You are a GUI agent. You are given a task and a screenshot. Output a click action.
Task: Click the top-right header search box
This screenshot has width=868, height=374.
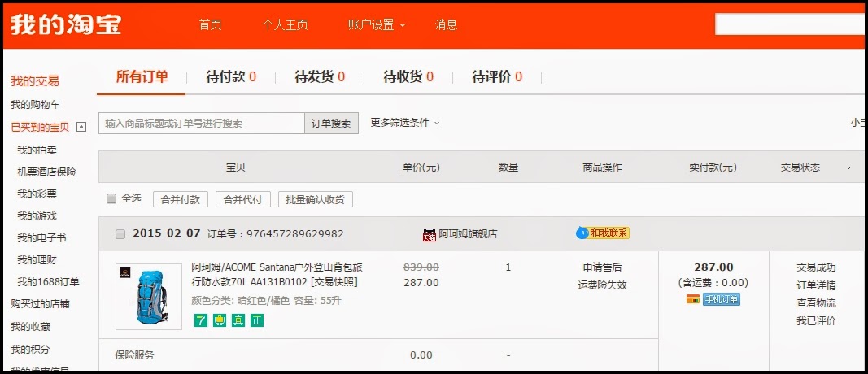[791, 24]
